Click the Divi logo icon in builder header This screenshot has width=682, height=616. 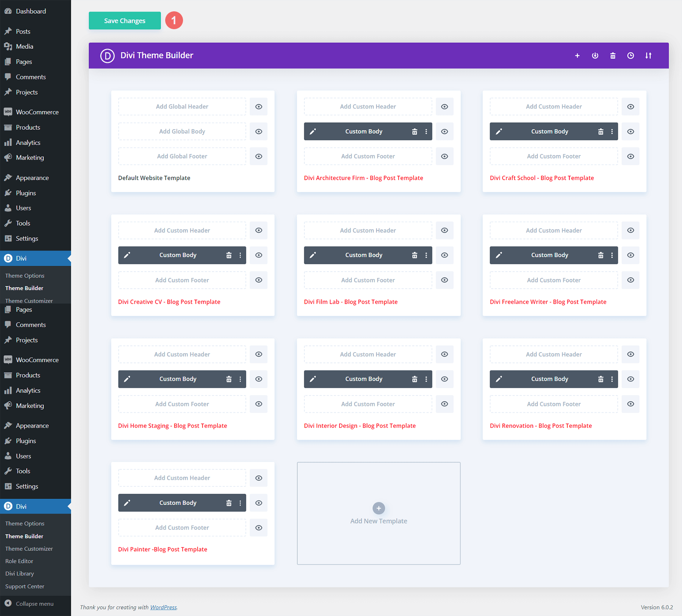(x=107, y=56)
